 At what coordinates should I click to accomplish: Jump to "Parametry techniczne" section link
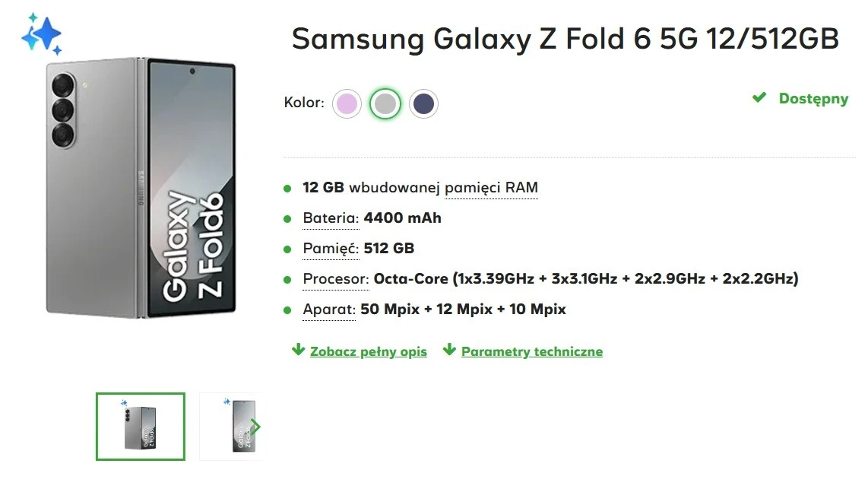pyautogui.click(x=531, y=351)
